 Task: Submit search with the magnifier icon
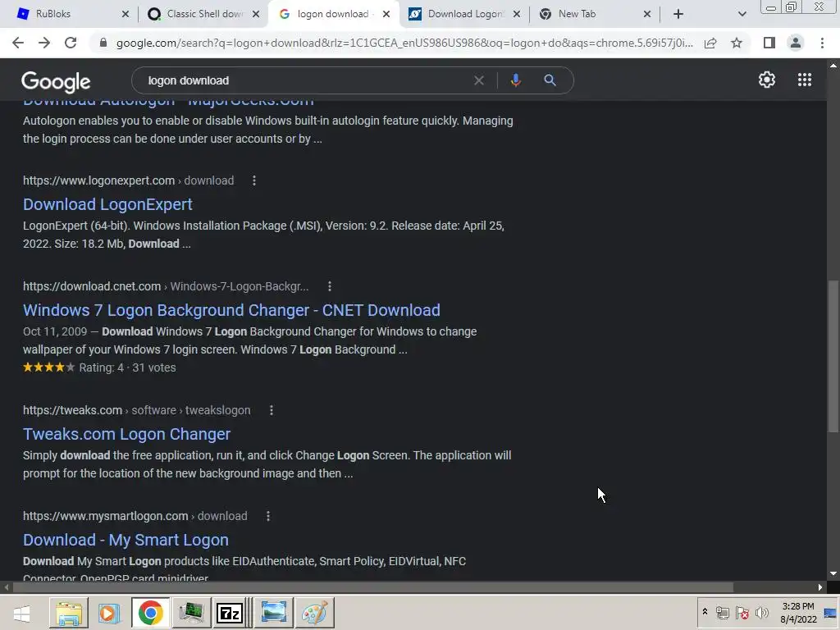(550, 80)
